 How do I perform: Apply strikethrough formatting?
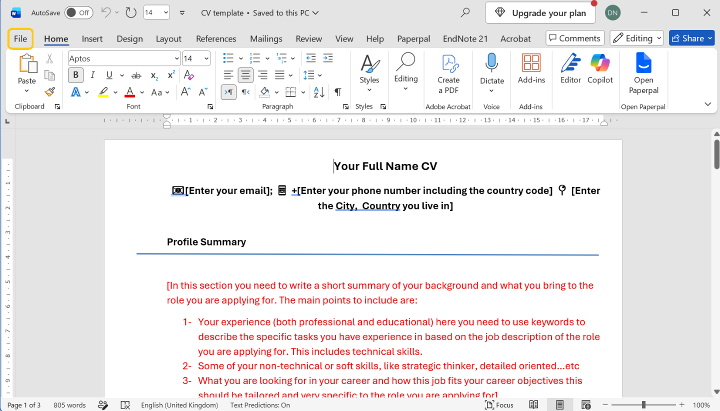pyautogui.click(x=136, y=75)
